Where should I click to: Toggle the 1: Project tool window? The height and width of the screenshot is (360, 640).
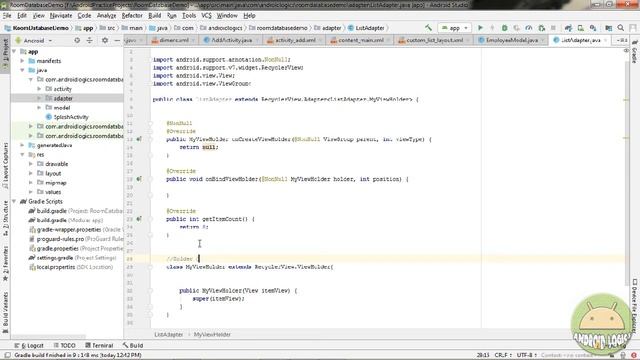point(5,53)
